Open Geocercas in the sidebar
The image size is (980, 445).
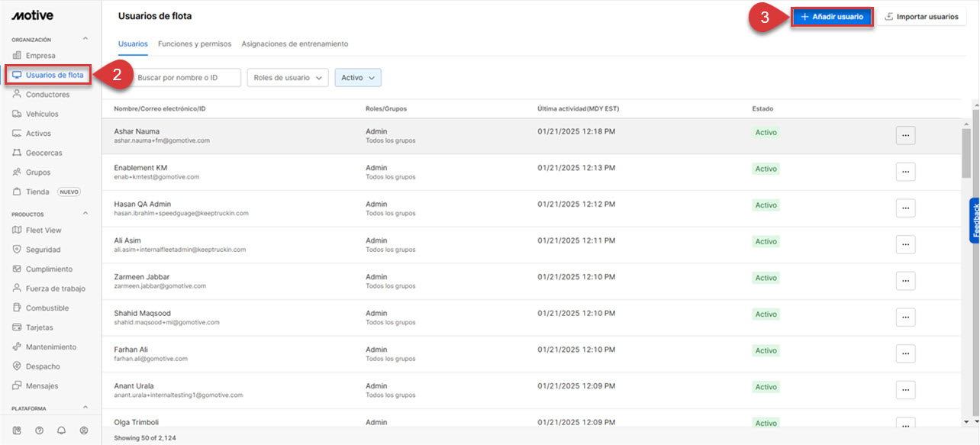(44, 153)
